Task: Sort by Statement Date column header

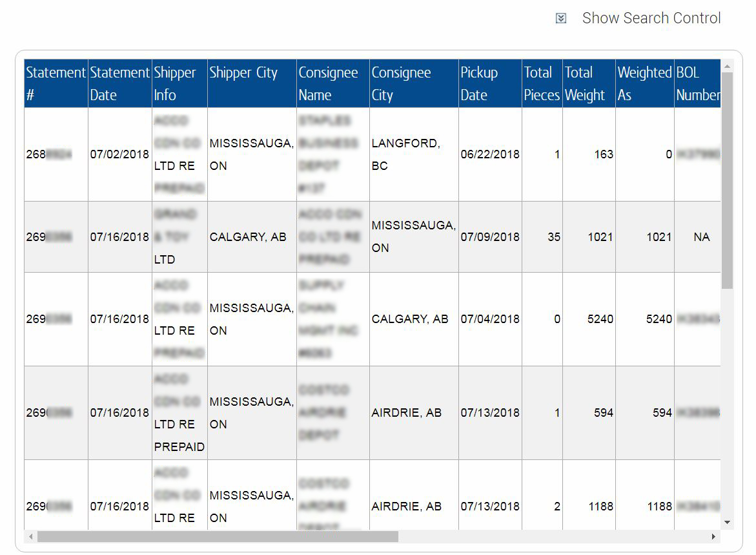Action: pos(120,83)
